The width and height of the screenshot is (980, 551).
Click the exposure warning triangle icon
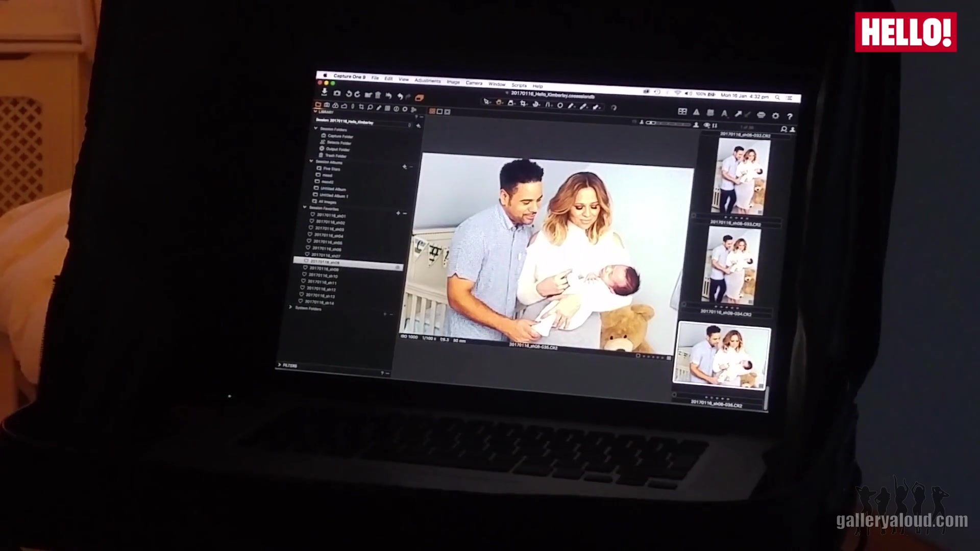coord(696,112)
